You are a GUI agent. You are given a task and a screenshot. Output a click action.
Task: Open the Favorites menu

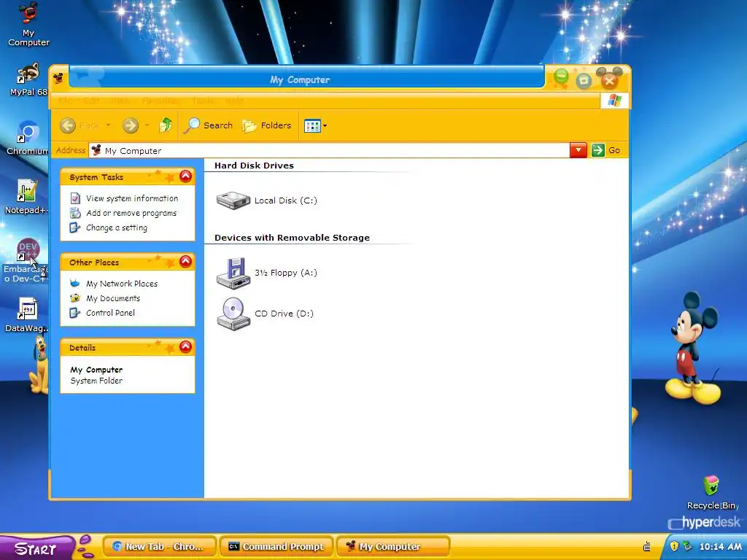[161, 101]
